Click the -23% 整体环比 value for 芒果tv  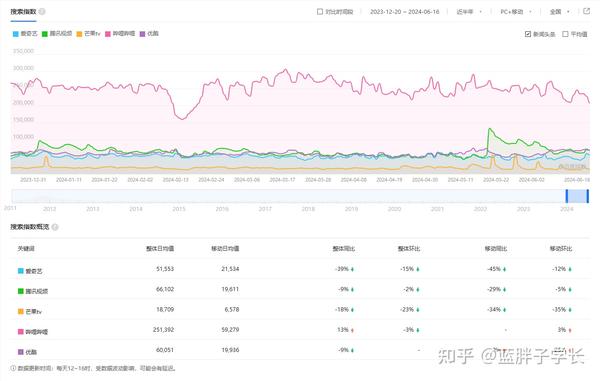click(x=407, y=309)
